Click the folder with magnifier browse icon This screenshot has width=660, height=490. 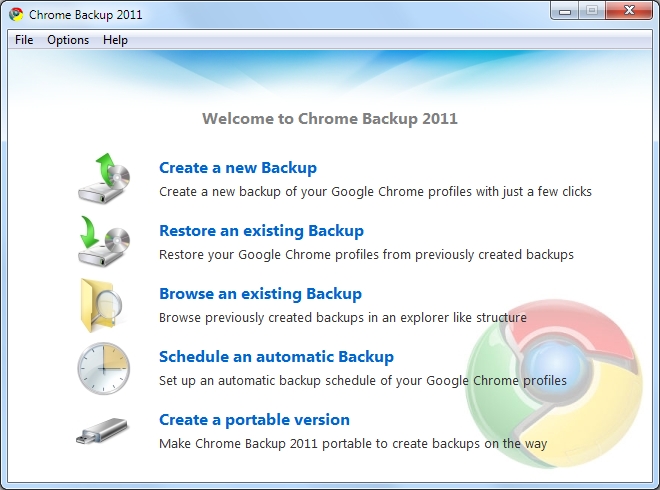click(101, 305)
